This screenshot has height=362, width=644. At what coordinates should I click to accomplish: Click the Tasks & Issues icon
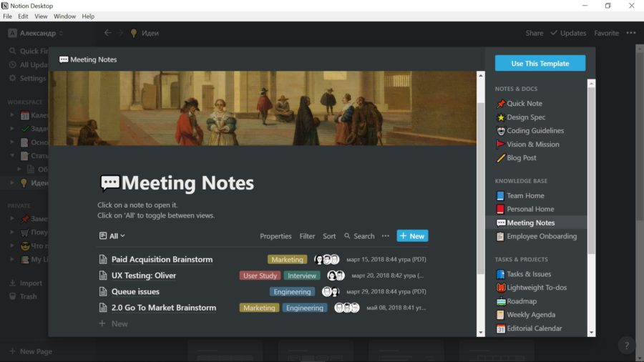[501, 274]
